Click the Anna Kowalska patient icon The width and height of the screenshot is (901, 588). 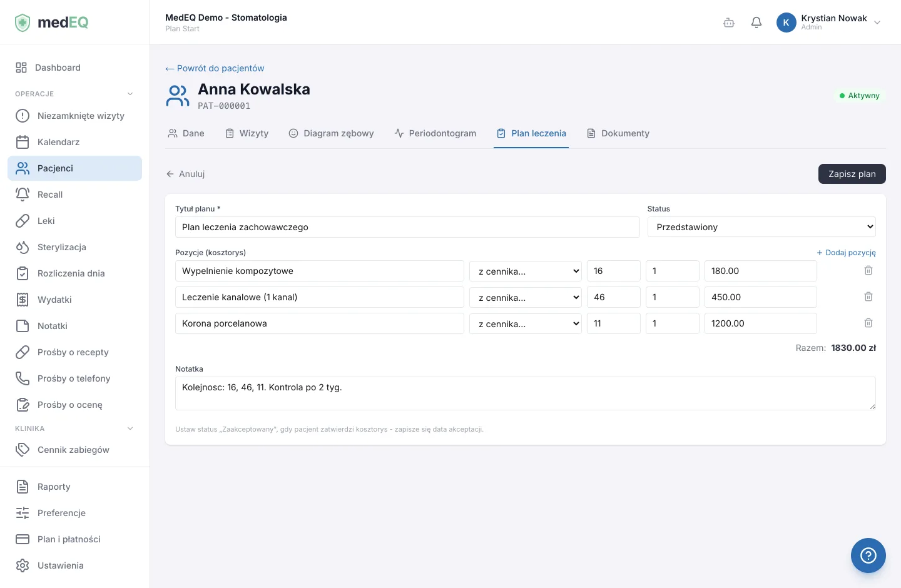pos(178,96)
